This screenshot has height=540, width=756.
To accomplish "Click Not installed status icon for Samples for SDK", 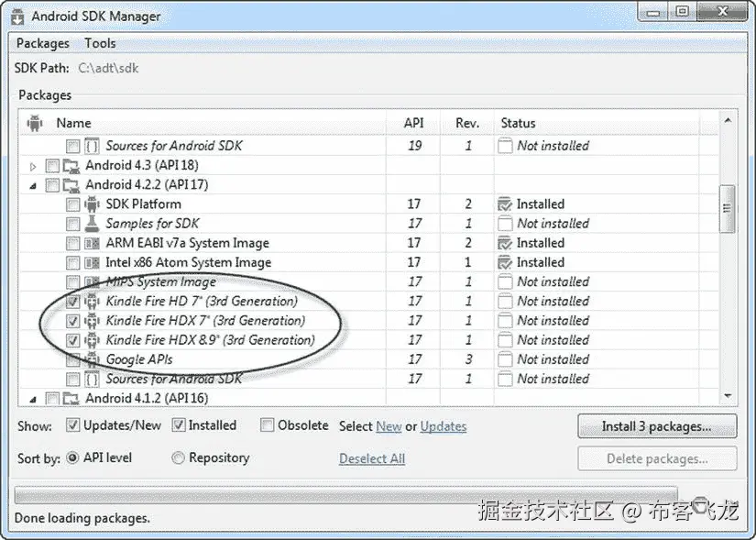I will click(x=505, y=224).
